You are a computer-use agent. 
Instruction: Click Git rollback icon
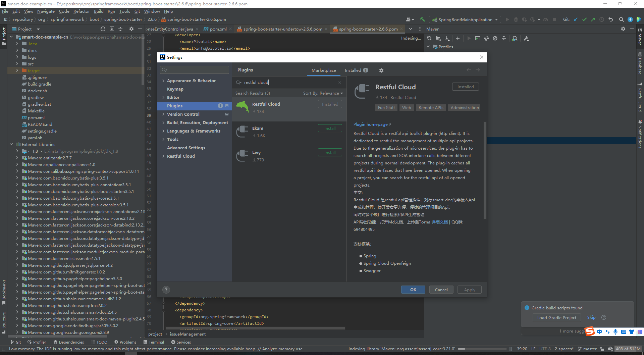610,19
